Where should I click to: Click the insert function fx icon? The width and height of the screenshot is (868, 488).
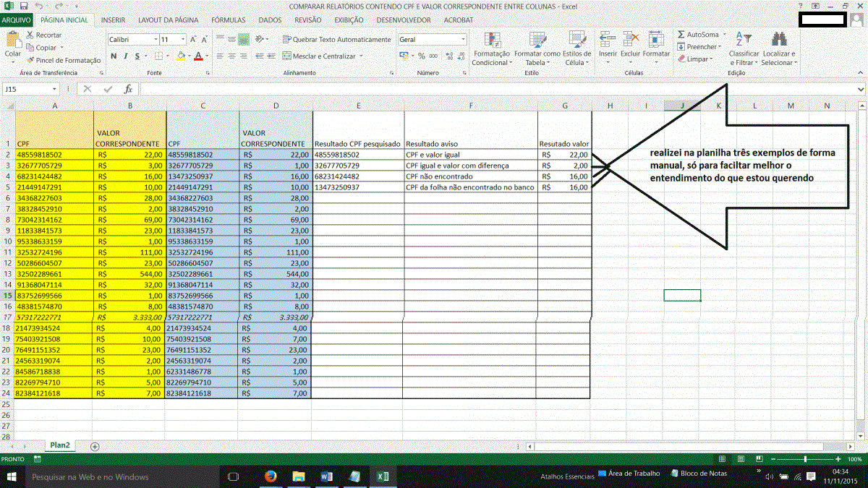(128, 89)
